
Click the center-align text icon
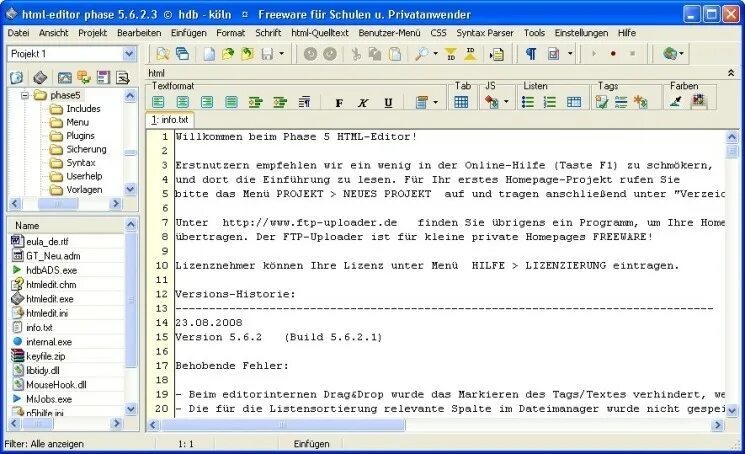tap(182, 102)
